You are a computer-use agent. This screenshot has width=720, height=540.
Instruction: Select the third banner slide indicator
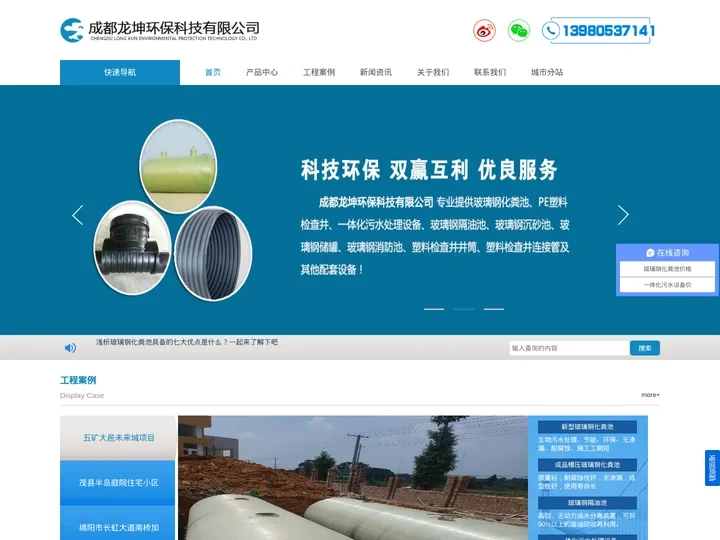[494, 309]
